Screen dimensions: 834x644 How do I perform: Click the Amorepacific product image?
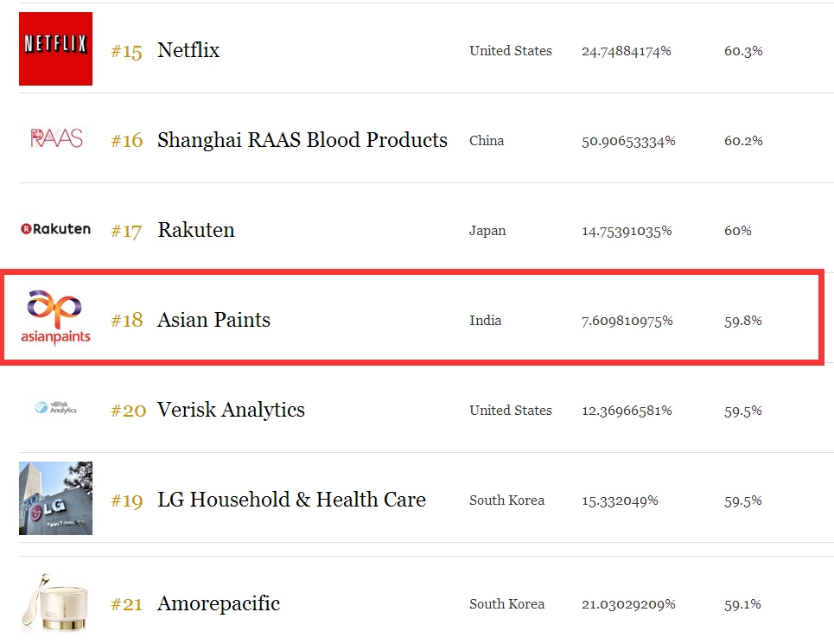click(x=55, y=603)
